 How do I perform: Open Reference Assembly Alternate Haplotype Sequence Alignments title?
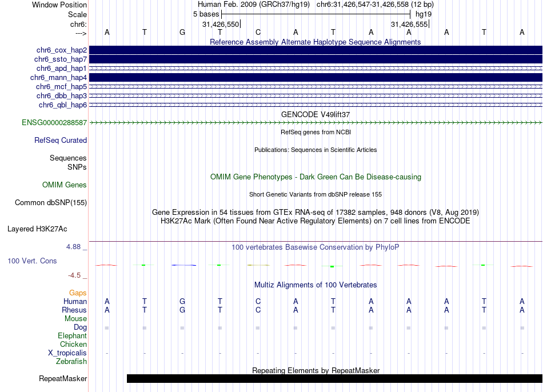pos(316,42)
